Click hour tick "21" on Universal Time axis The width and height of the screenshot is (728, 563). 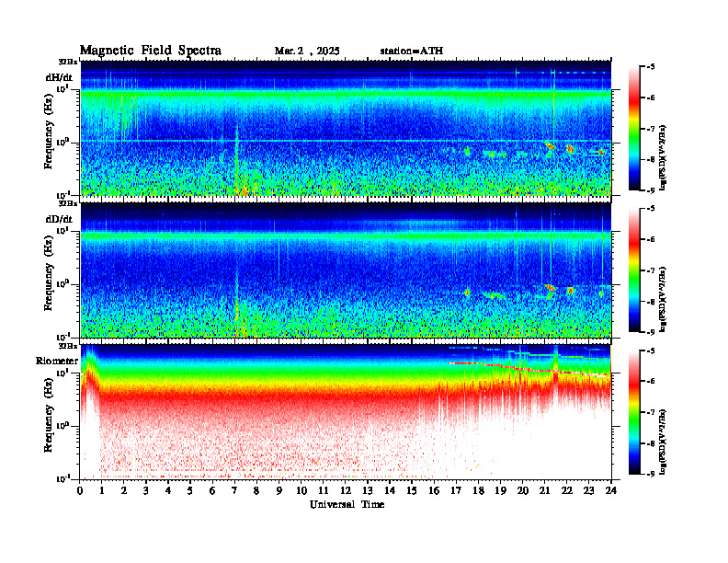pos(544,490)
